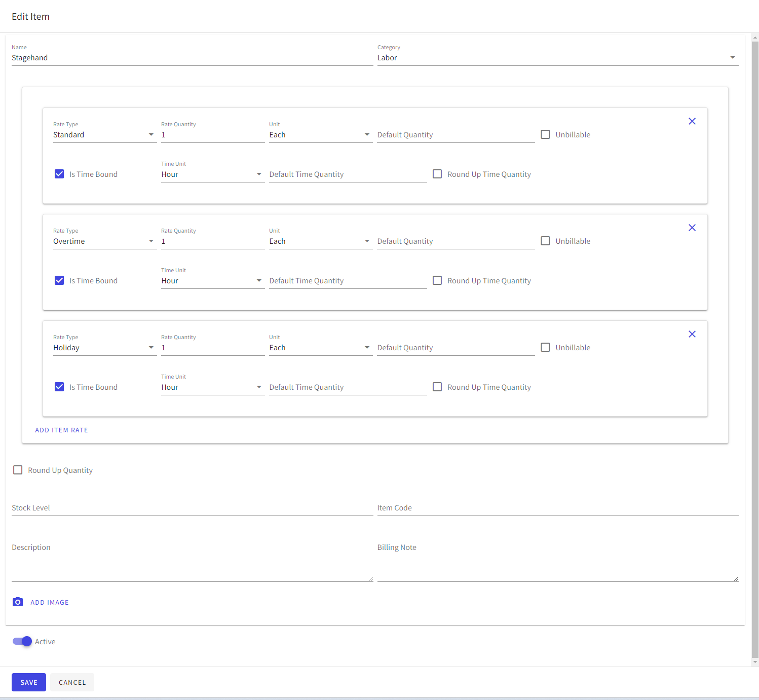The height and width of the screenshot is (700, 759).
Task: Remove the Overtime rate using its X icon
Action: pos(692,228)
